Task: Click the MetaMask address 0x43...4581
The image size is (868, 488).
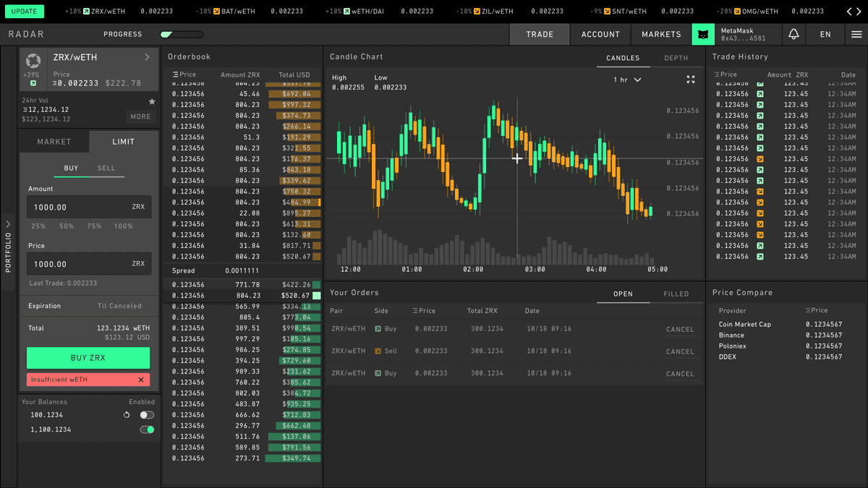Action: [743, 38]
